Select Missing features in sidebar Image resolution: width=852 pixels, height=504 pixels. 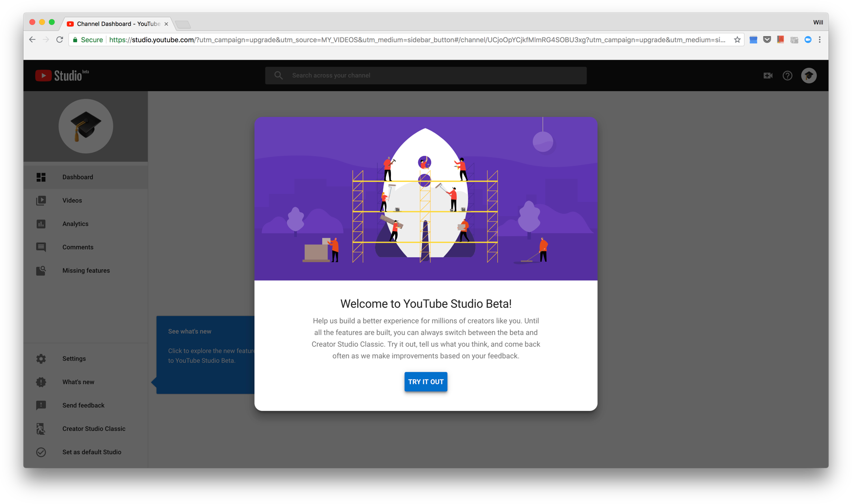tap(86, 271)
